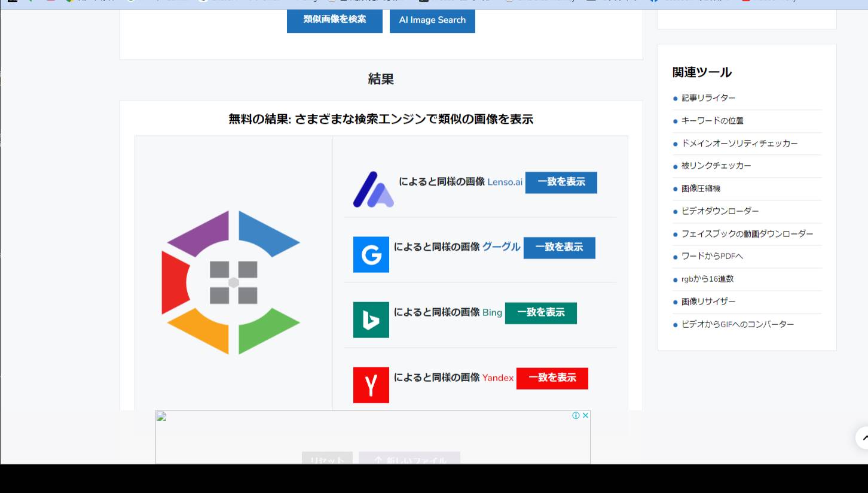868x493 pixels.
Task: Open ビデオからGIFへのコンバーター link
Action: (x=738, y=324)
